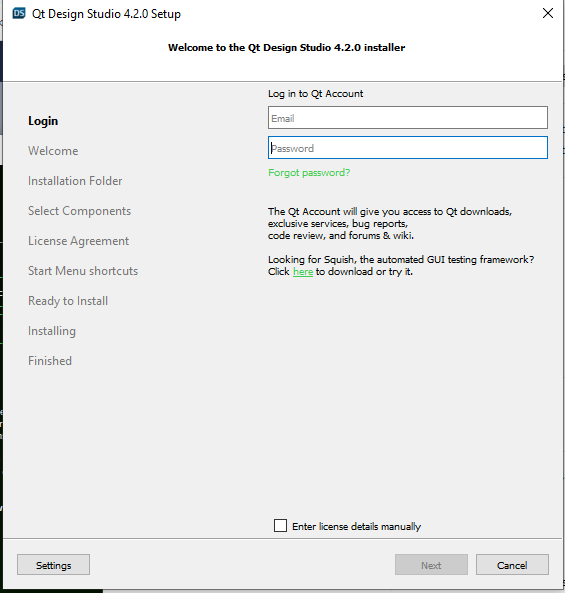This screenshot has width=565, height=593.
Task: Click the Next button
Action: point(431,565)
